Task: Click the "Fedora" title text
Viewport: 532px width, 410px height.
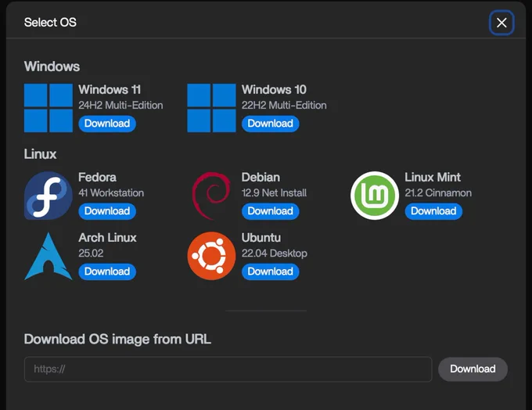Action: tap(97, 177)
